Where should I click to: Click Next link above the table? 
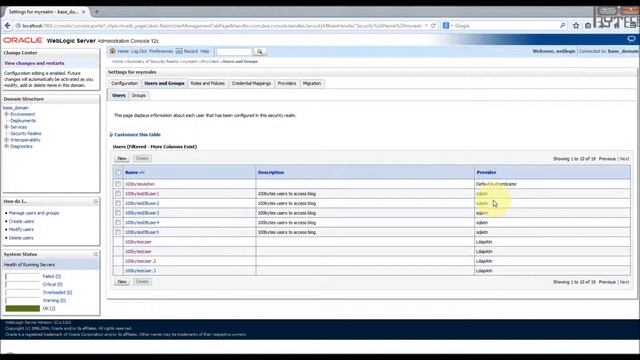[x=624, y=159]
